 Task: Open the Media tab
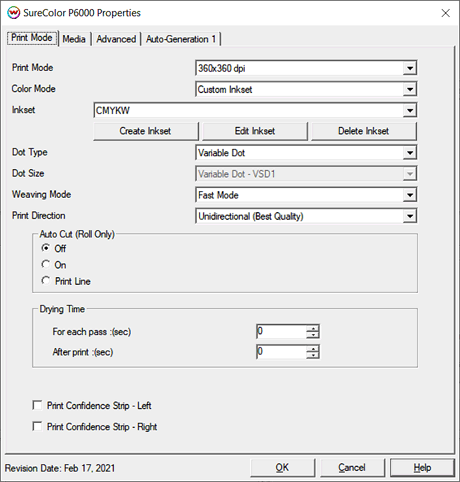74,39
